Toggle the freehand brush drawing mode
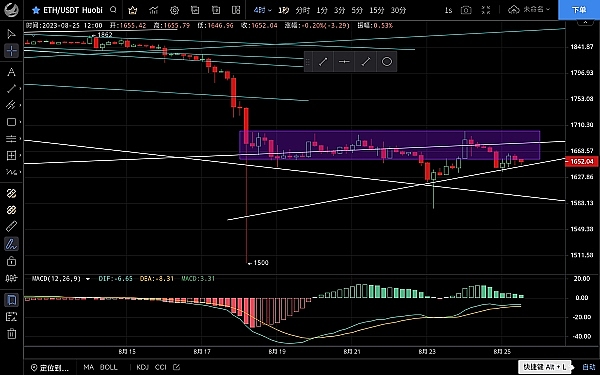Viewport: 600px width, 375px height. 11,244
